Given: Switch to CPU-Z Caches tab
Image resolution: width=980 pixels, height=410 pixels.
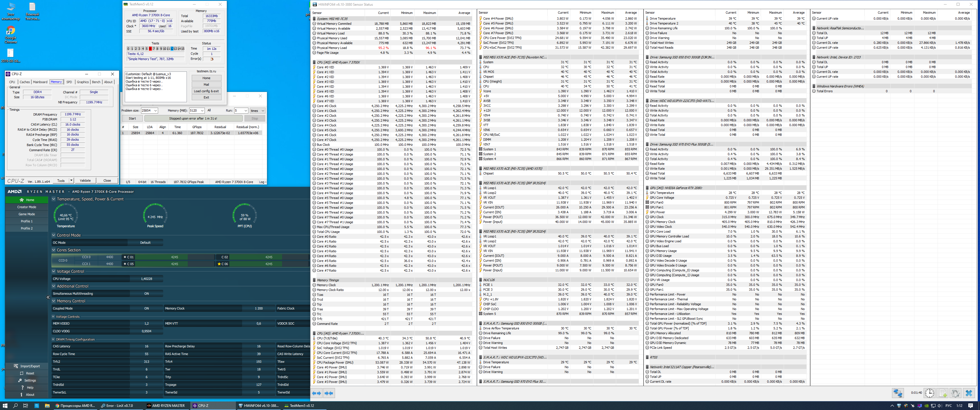Looking at the screenshot, I should click(25, 82).
